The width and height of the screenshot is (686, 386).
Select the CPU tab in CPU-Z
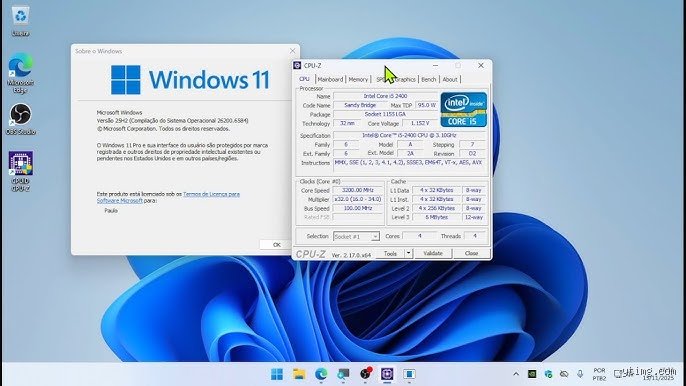[304, 79]
